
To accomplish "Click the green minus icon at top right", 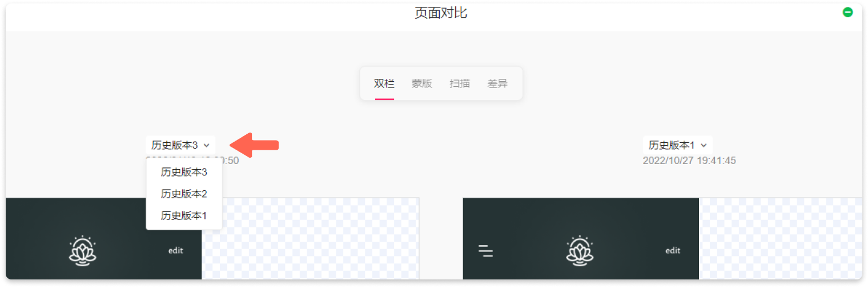I will click(847, 12).
